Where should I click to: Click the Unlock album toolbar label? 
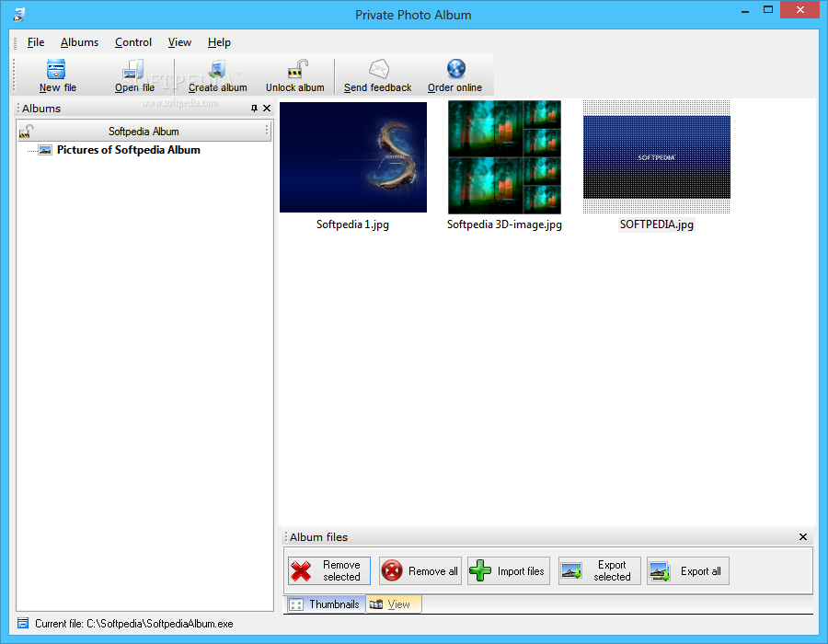coord(295,87)
